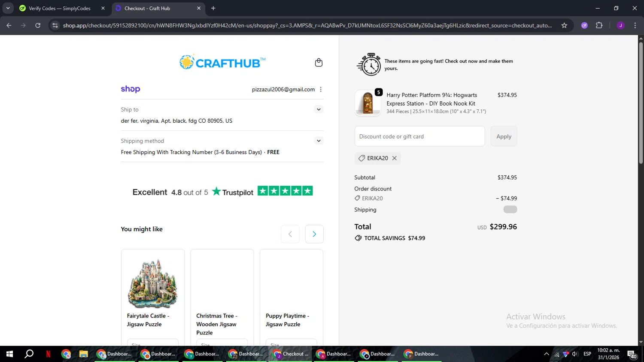Screen dimensions: 644x362
Task: Switch to Verify Codes — SimplyCodes tab
Action: (x=60, y=8)
